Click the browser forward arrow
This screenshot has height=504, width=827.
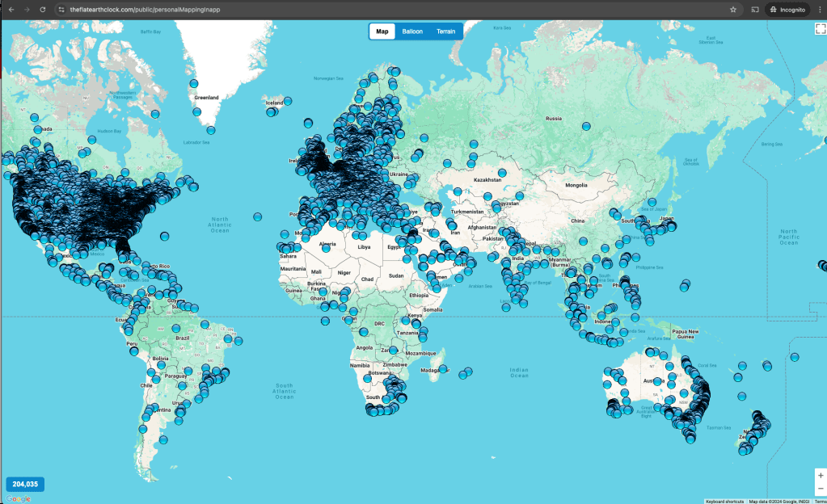pyautogui.click(x=26, y=10)
